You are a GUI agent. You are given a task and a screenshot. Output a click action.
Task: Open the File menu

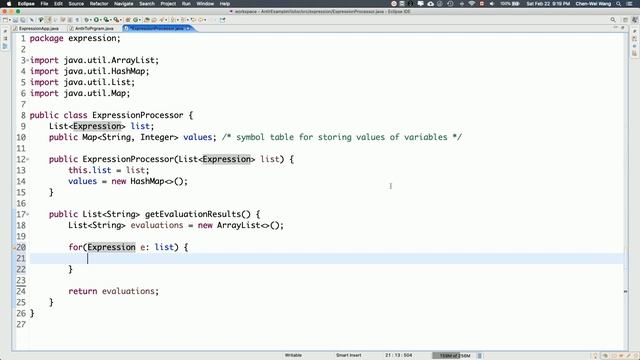click(x=44, y=4)
